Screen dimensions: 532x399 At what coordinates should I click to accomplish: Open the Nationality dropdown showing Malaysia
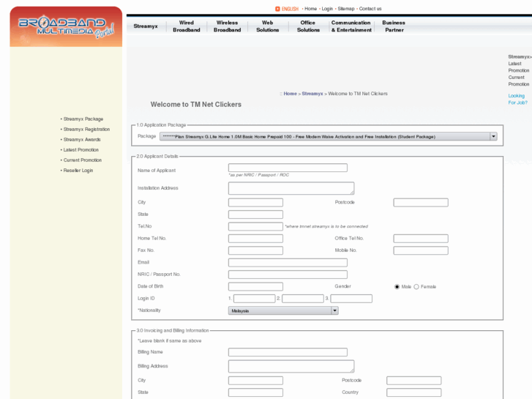coord(283,310)
